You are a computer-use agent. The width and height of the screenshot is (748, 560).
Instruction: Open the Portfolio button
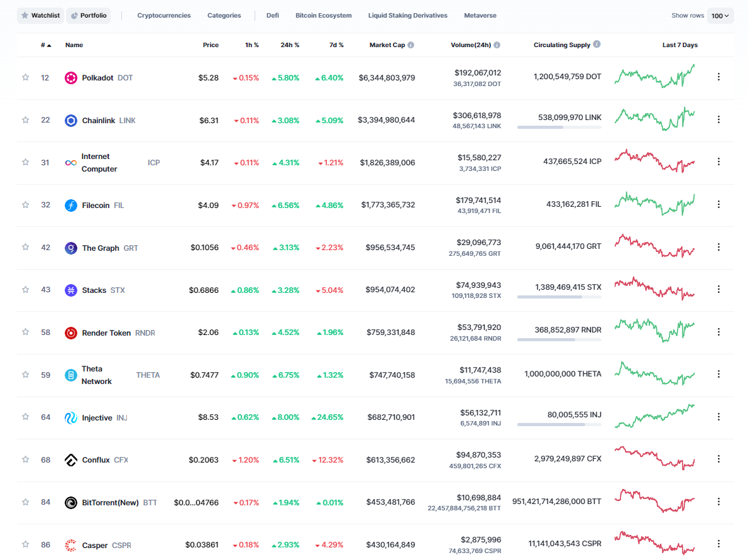click(x=88, y=16)
